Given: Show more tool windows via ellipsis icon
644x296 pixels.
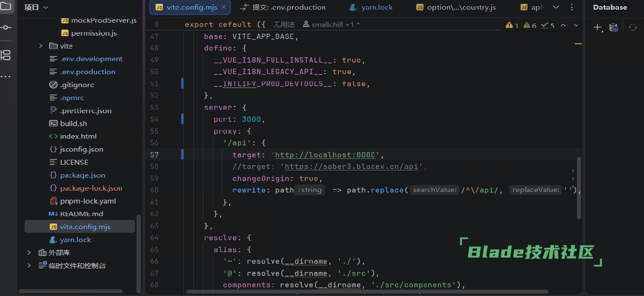Looking at the screenshot, I should point(6,77).
